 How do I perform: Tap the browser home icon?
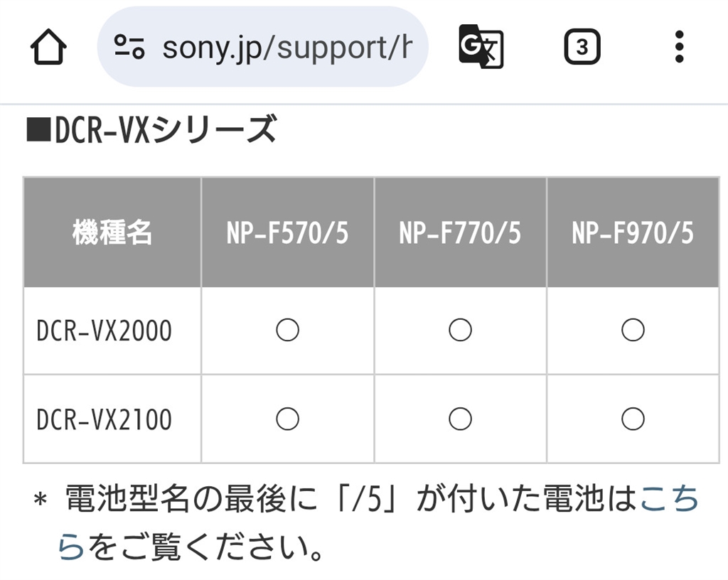[x=48, y=47]
